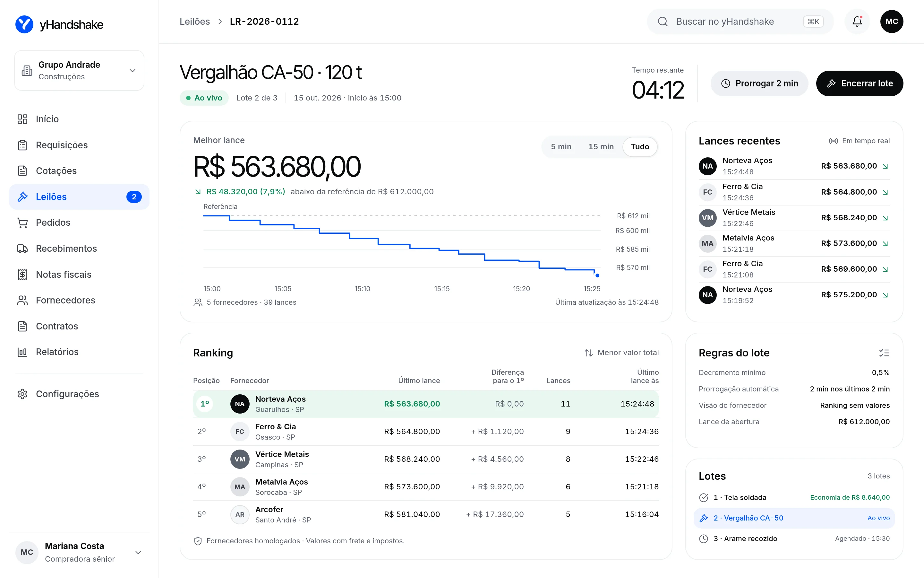Image resolution: width=924 pixels, height=578 pixels.
Task: Change sort order Menor valor total
Action: point(621,353)
